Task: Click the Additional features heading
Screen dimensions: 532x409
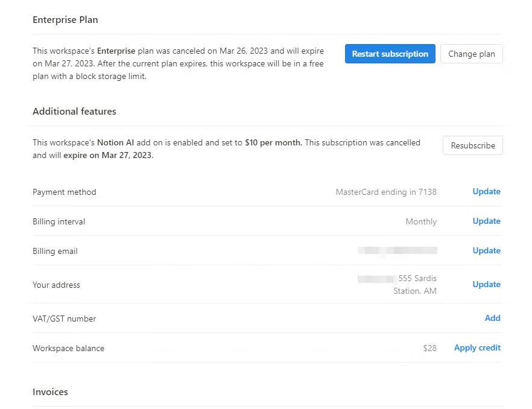Action: coord(74,112)
